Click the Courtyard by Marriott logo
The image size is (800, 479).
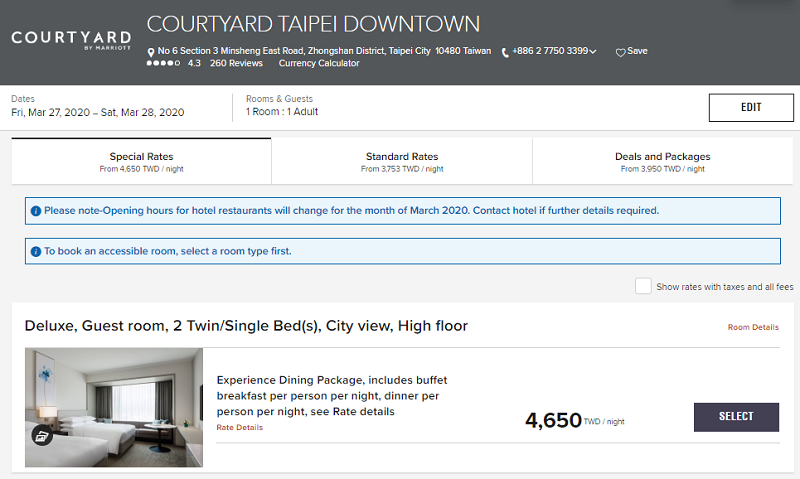click(x=71, y=40)
